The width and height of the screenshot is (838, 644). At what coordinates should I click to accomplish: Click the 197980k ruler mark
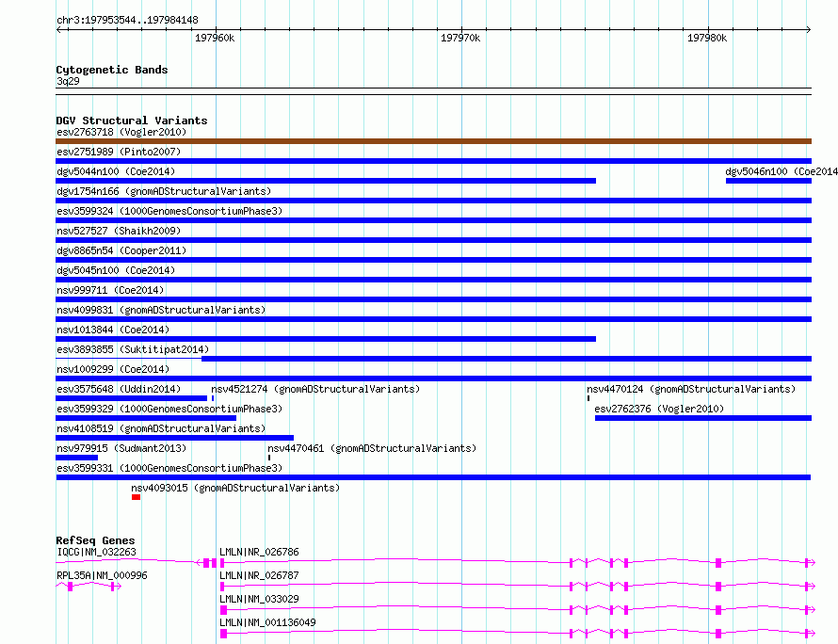(706, 38)
